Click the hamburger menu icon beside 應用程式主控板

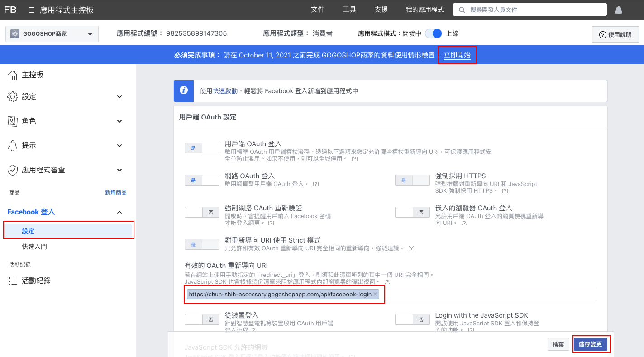[x=31, y=10]
